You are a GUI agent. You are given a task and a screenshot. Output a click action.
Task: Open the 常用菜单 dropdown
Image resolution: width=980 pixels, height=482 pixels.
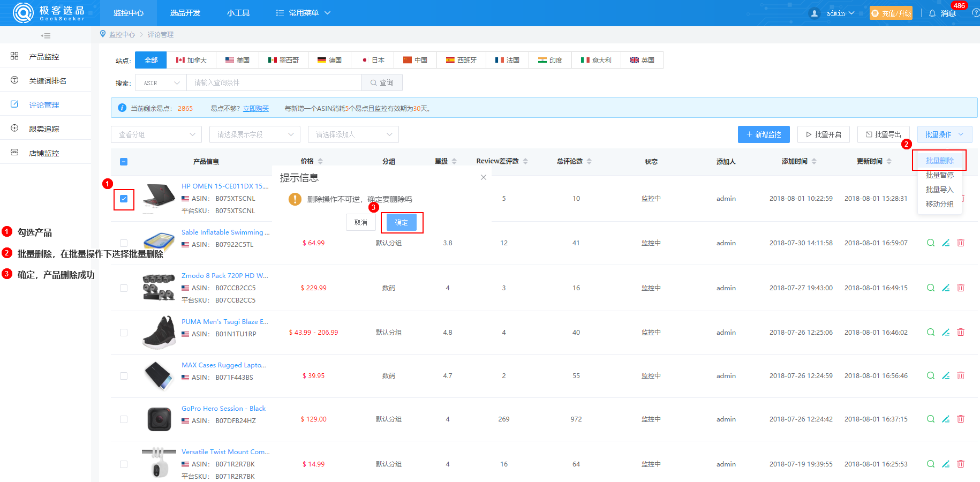pos(303,13)
